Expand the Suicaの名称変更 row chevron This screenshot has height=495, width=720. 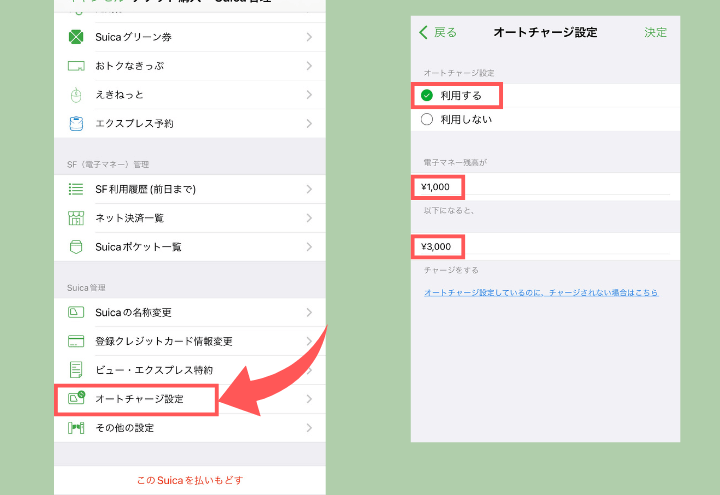pyautogui.click(x=309, y=313)
